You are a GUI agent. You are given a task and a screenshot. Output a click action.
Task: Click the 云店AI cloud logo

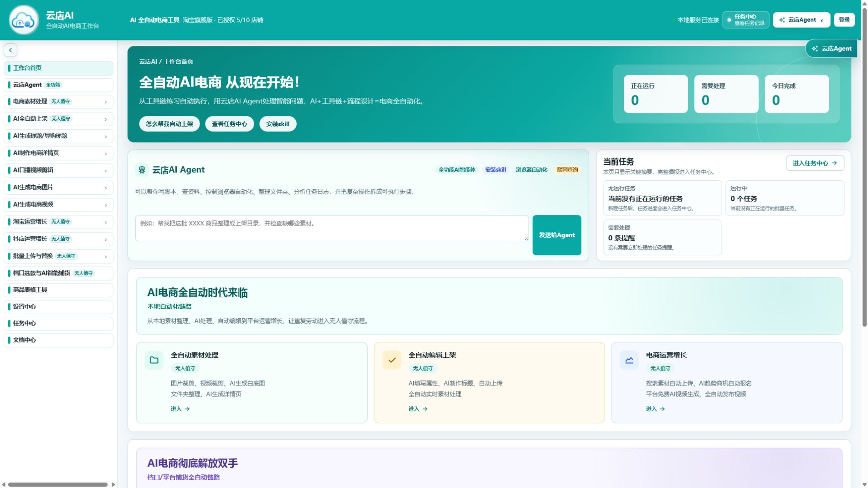24,20
